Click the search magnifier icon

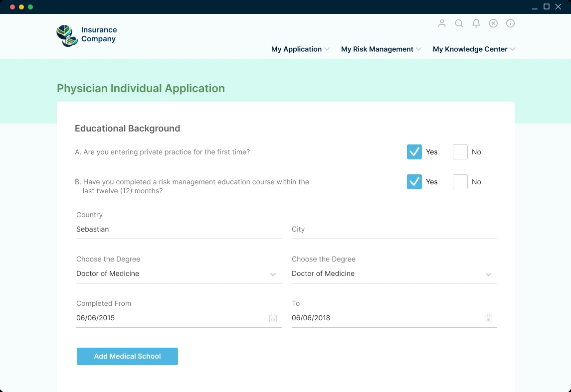coord(459,23)
